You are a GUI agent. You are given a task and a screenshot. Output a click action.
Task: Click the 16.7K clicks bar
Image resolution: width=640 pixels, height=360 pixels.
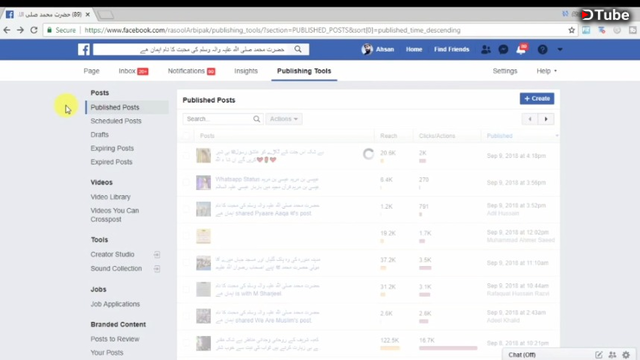(448, 348)
